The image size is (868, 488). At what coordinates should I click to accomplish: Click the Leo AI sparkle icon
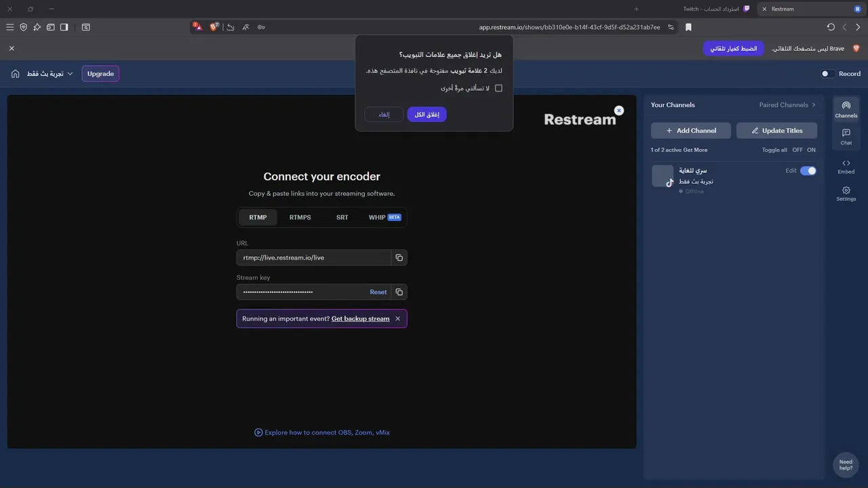(37, 27)
